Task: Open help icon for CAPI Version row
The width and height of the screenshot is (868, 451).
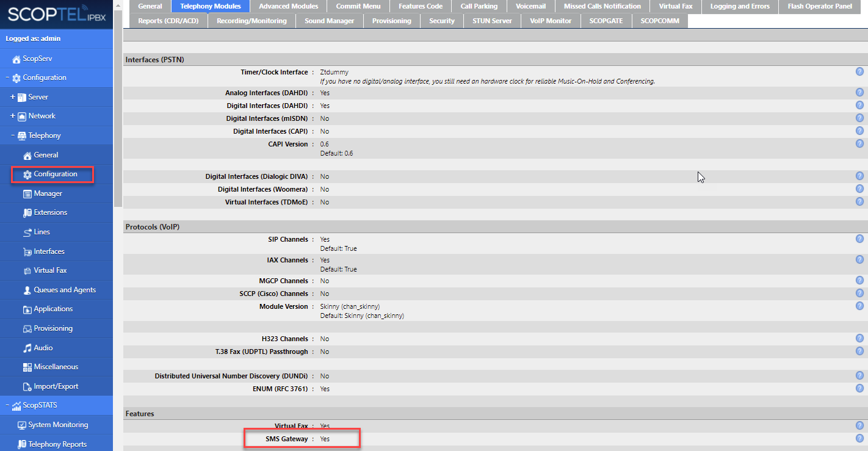Action: pos(859,143)
